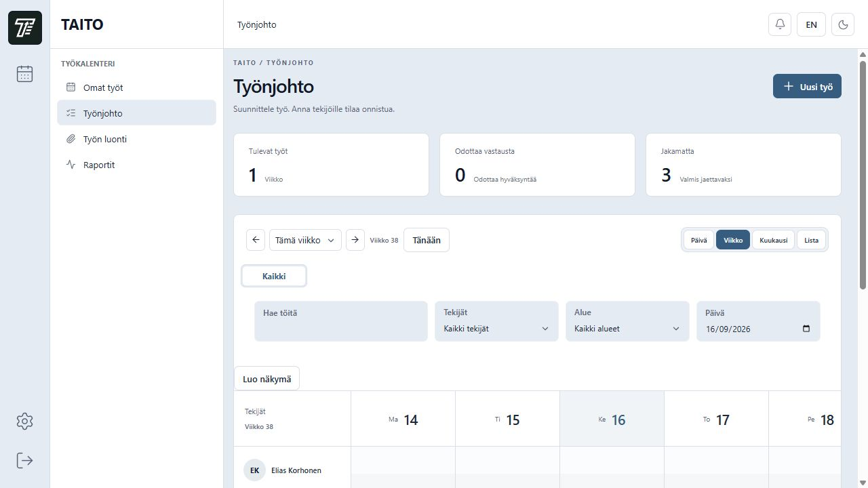Viewport: 868px width, 488px height.
Task: Select Monday 14 column header
Action: [403, 419]
